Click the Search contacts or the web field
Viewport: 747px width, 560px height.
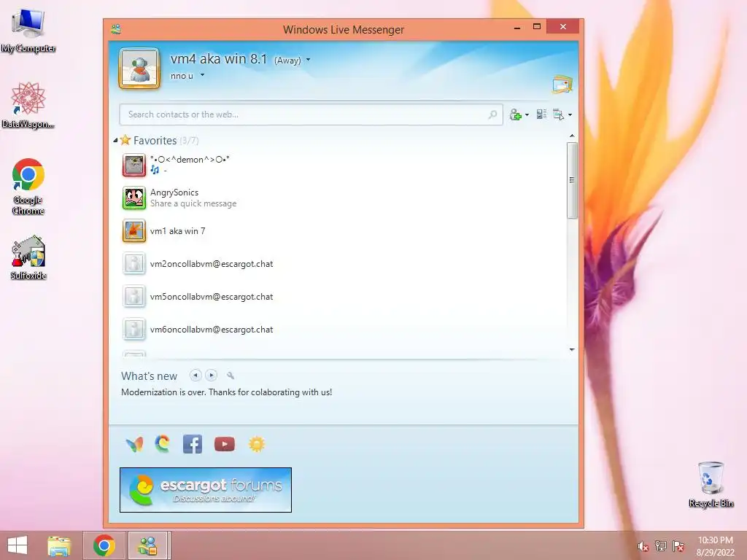click(x=311, y=114)
